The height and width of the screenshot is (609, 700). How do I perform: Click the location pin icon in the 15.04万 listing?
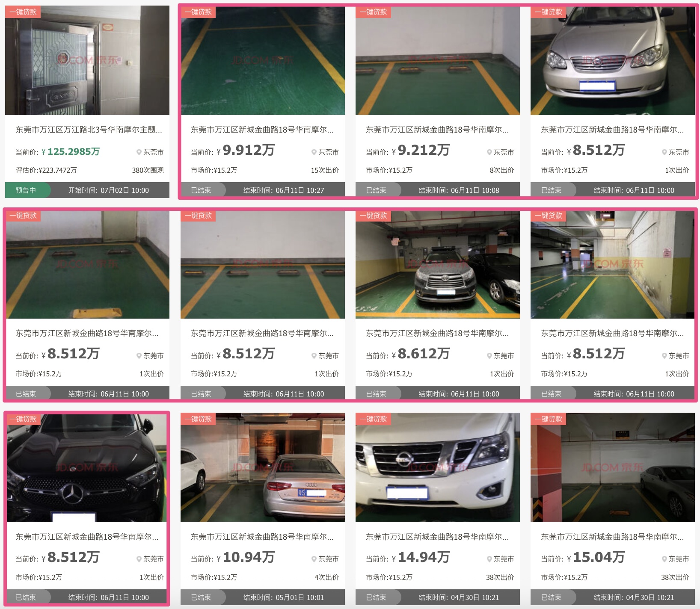pos(664,559)
